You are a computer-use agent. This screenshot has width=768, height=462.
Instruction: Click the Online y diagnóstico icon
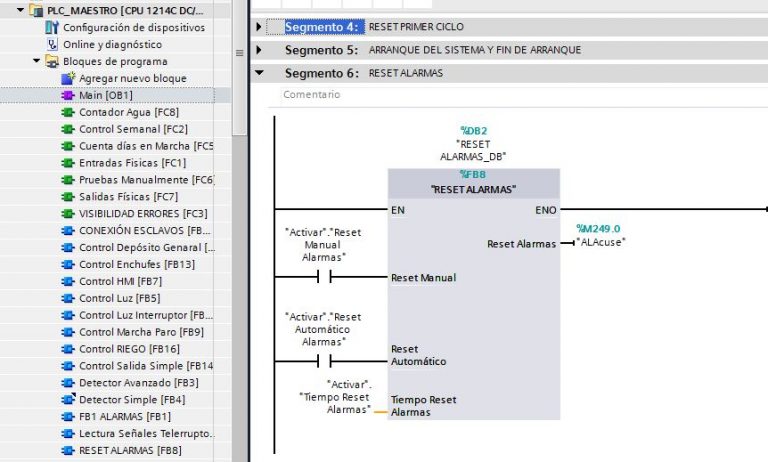coord(53,45)
